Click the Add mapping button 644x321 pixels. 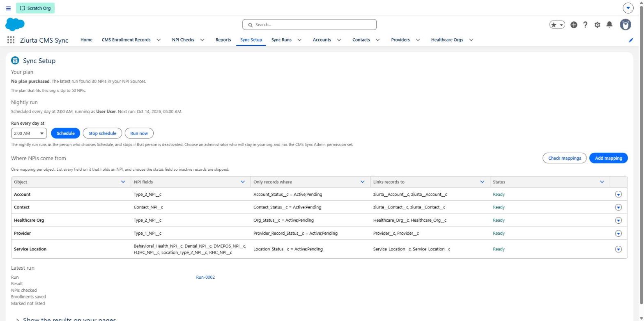click(x=608, y=158)
